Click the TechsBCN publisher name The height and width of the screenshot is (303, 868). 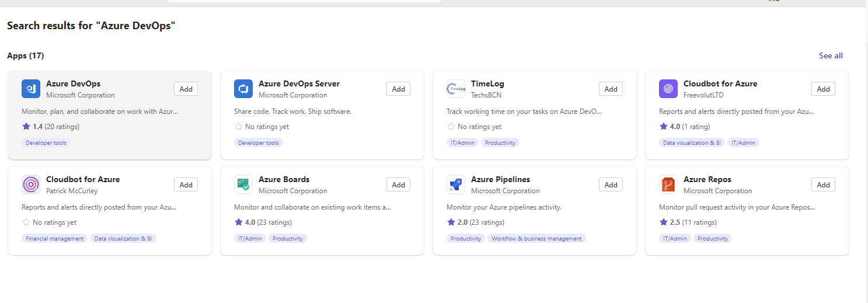pos(486,95)
